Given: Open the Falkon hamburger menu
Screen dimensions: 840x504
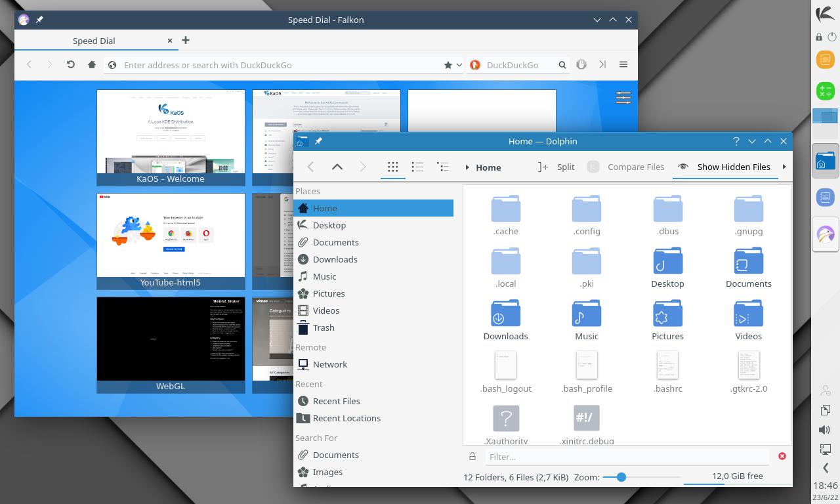Looking at the screenshot, I should coord(623,64).
